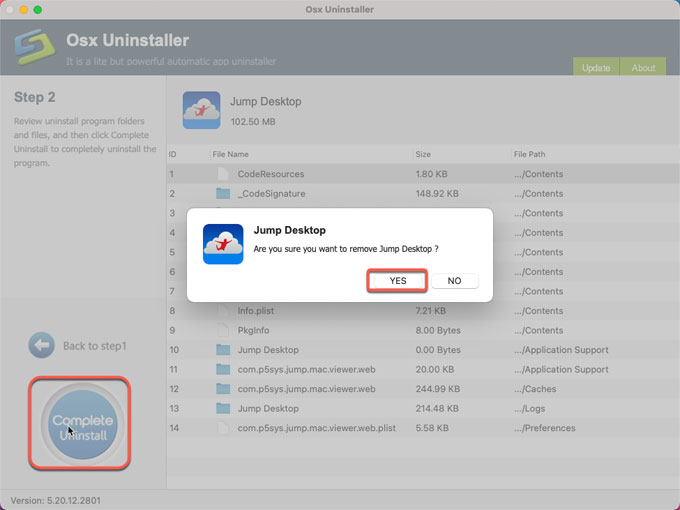
Task: Click the Jump Desktop app icon in header
Action: pyautogui.click(x=202, y=111)
